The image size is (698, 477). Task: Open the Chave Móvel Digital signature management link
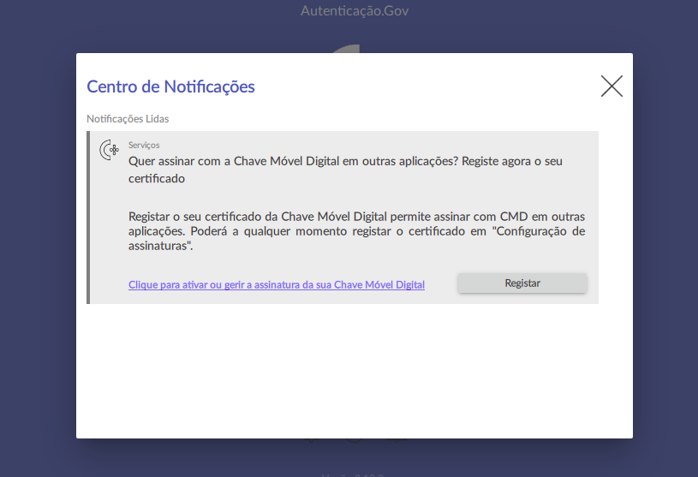click(276, 285)
